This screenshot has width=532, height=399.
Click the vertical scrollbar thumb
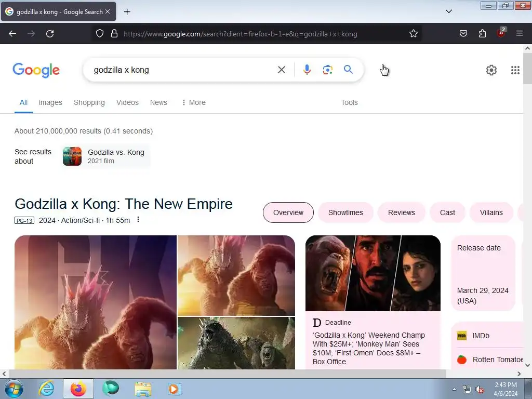pyautogui.click(x=527, y=69)
